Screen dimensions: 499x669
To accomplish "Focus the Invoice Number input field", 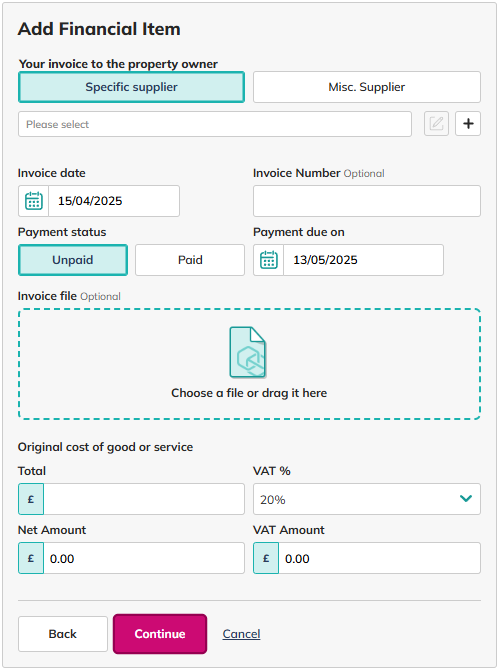I will click(367, 201).
